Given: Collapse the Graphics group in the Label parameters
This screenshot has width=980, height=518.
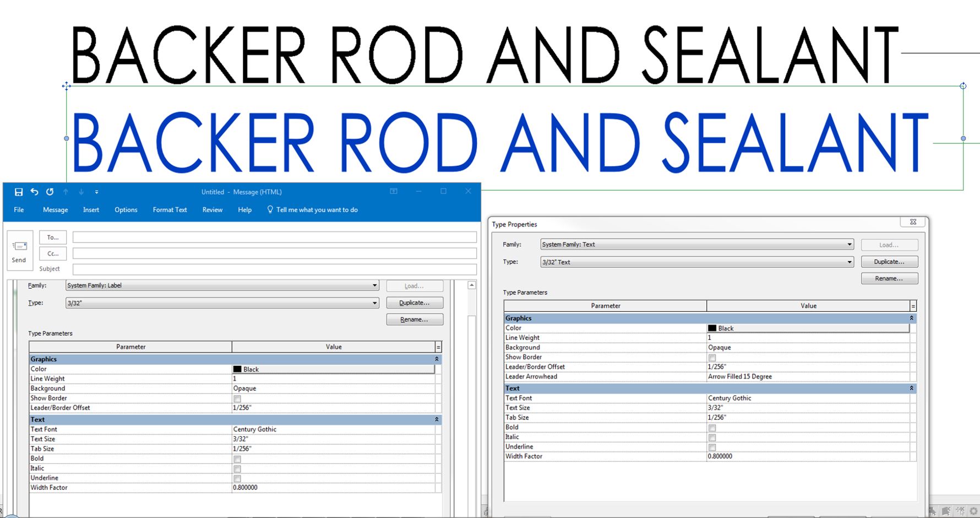Looking at the screenshot, I should pyautogui.click(x=437, y=359).
